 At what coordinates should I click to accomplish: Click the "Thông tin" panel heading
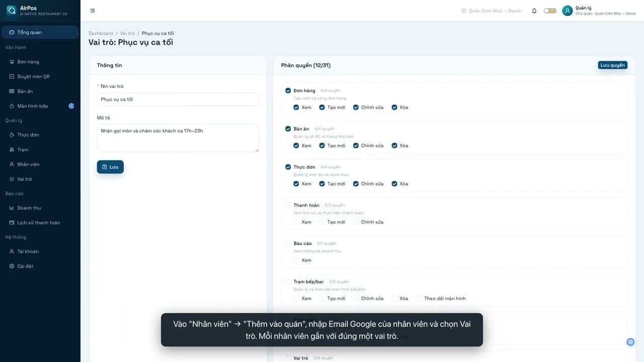(109, 65)
